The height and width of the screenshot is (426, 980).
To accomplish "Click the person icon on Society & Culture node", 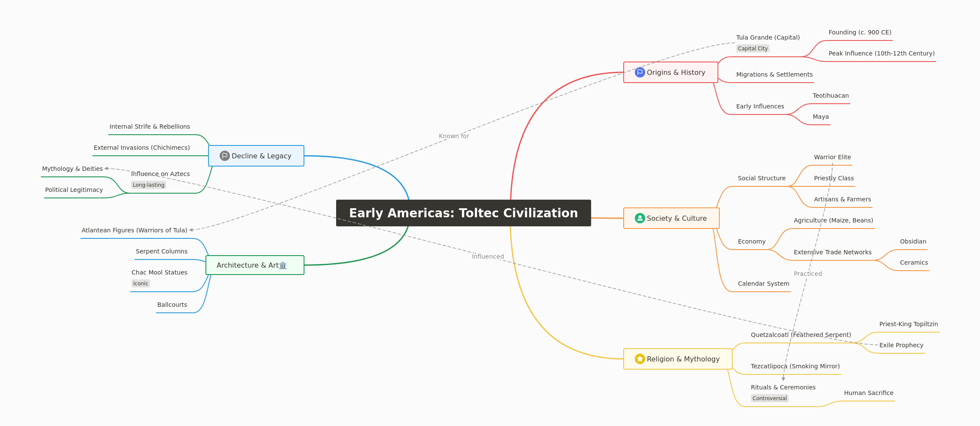I will pos(639,218).
